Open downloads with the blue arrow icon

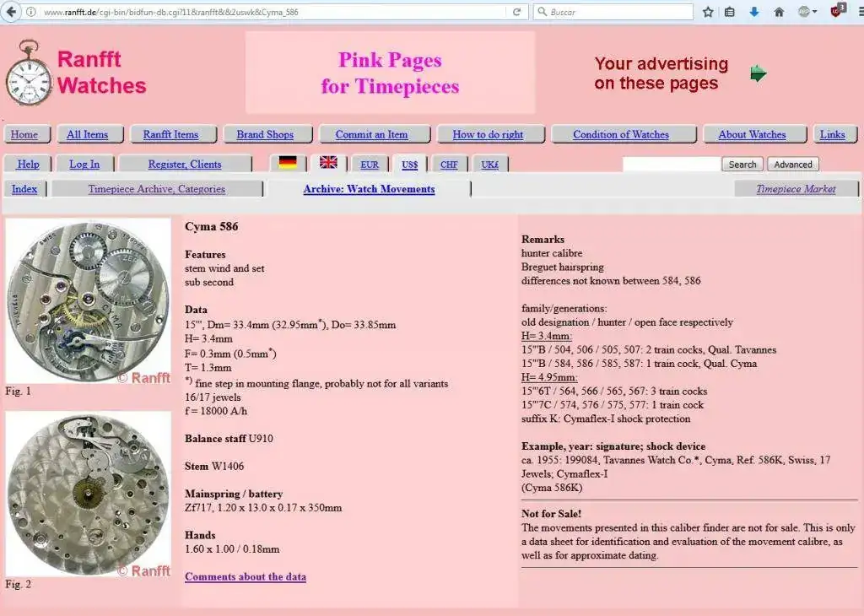(753, 12)
